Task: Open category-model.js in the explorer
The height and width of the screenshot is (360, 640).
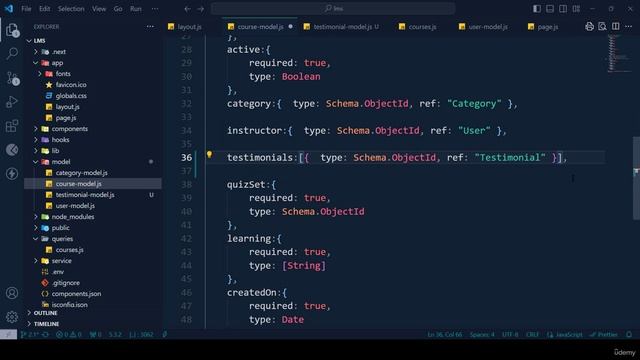Action: 81,173
